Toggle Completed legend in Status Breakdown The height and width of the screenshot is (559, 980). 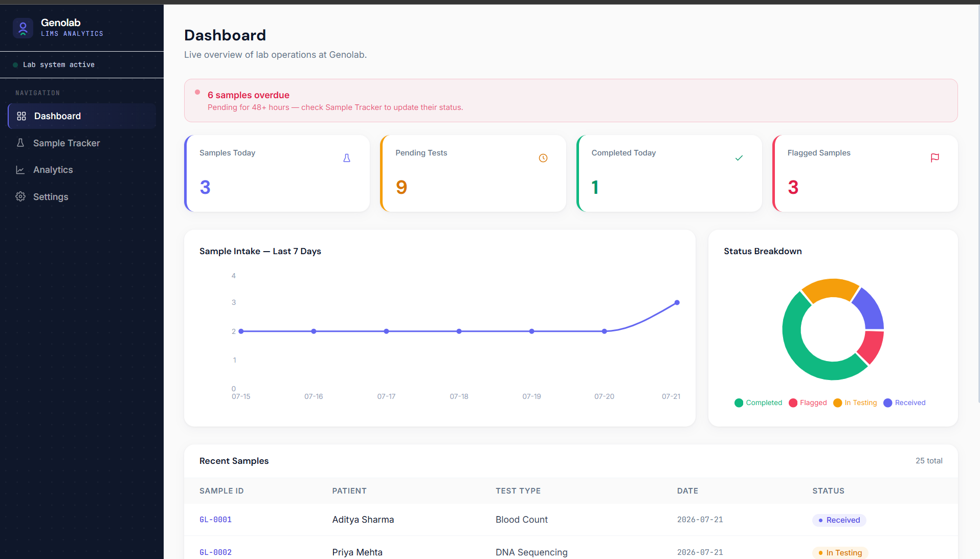pyautogui.click(x=758, y=403)
